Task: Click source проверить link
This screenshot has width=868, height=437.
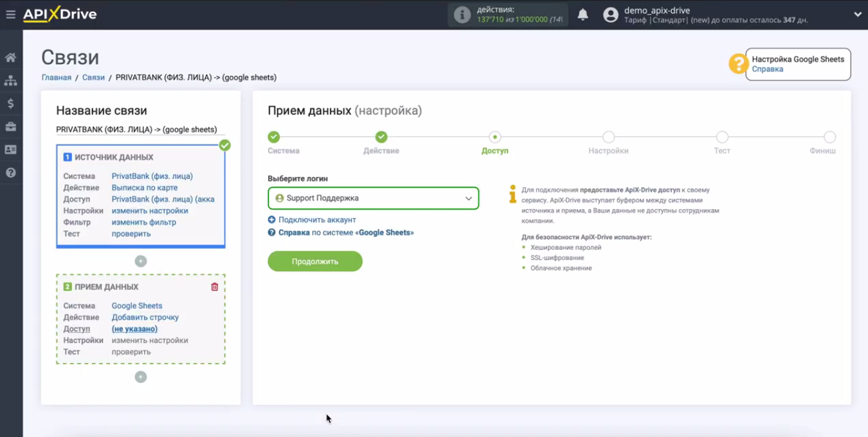Action: coord(131,234)
